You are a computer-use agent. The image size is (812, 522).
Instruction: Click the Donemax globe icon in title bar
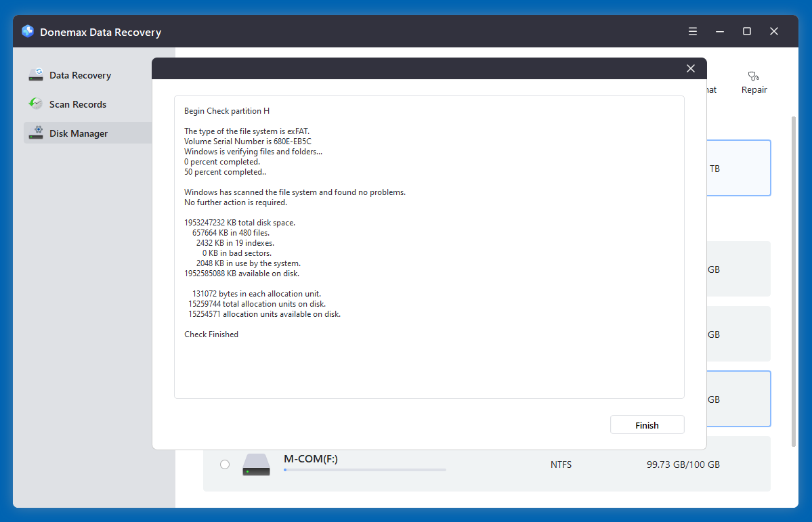28,31
